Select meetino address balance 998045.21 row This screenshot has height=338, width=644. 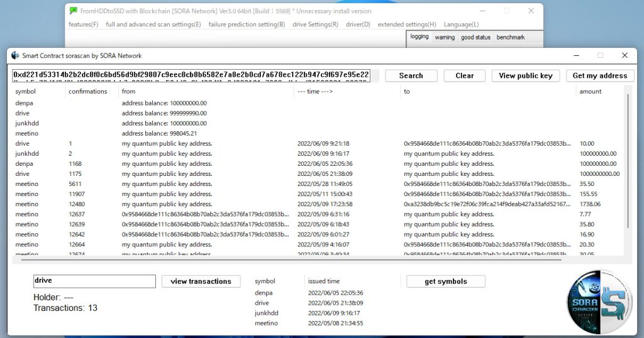coord(316,133)
